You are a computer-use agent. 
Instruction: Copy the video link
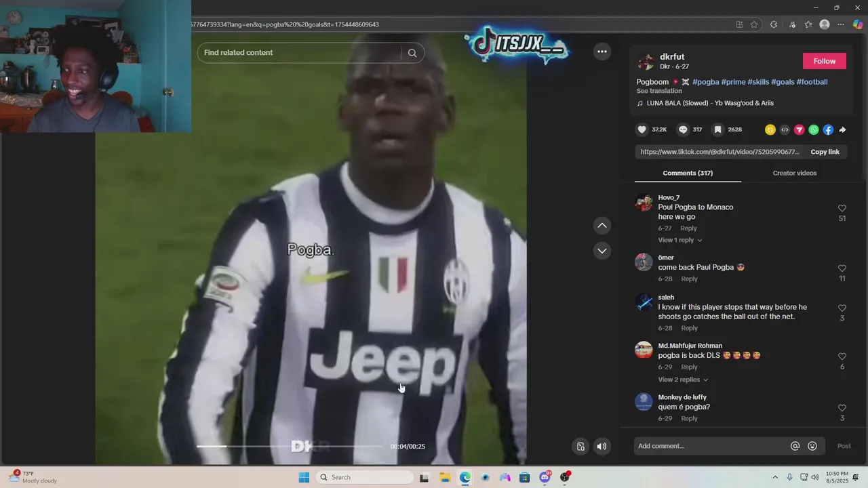pyautogui.click(x=825, y=152)
